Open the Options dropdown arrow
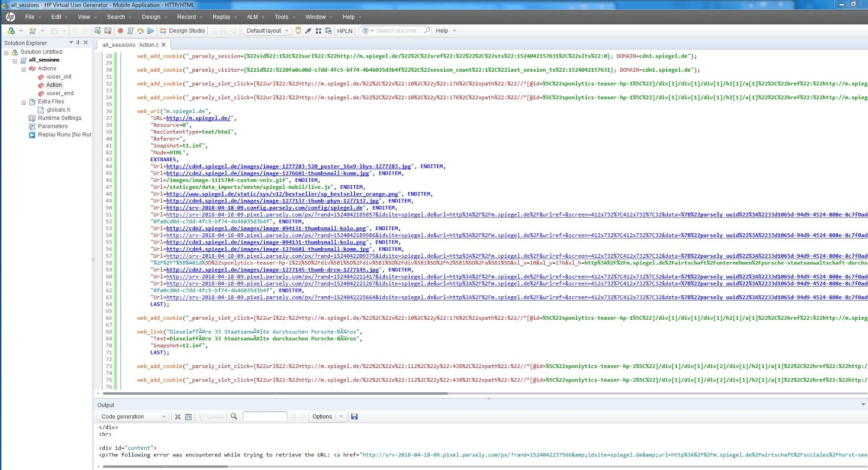Image resolution: width=868 pixels, height=470 pixels. 341,417
